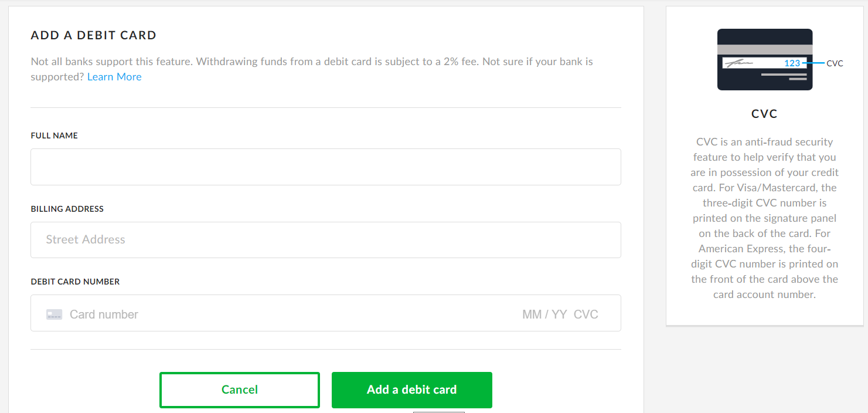Image resolution: width=868 pixels, height=413 pixels.
Task: Click the debit card illustration in the CVC panel
Action: pyautogui.click(x=764, y=59)
